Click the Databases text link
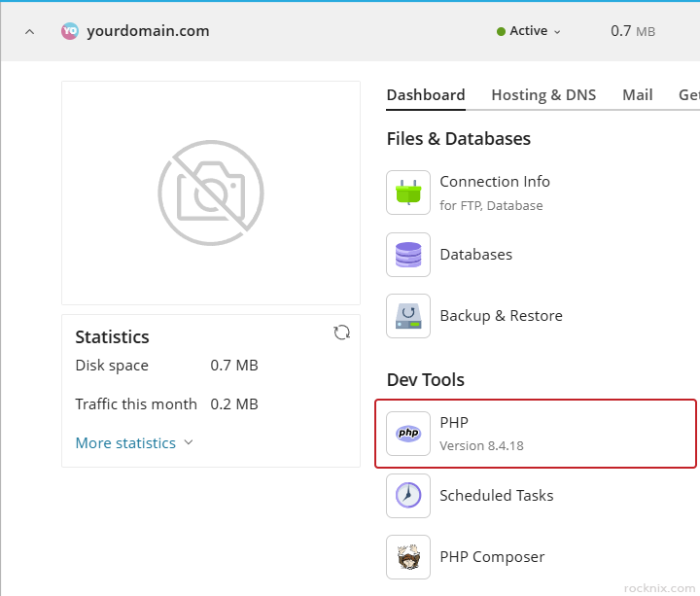 475,255
